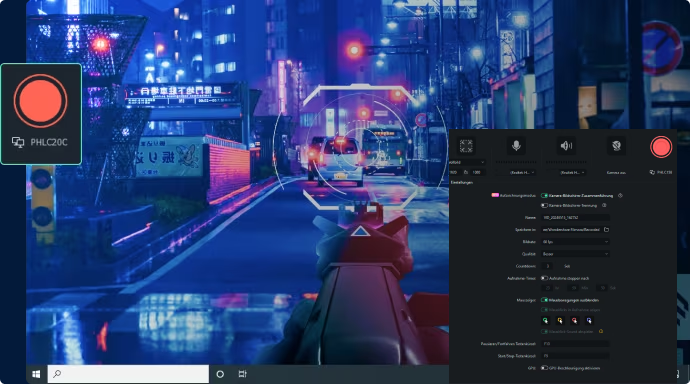Enable the Aufnahme-Timer stop switch
The image size is (690, 384).
pyautogui.click(x=544, y=278)
